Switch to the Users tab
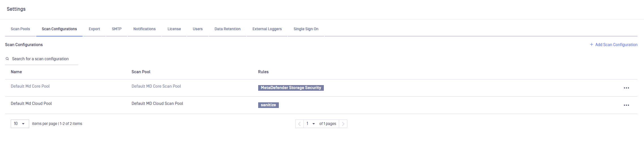The image size is (644, 147). click(198, 29)
